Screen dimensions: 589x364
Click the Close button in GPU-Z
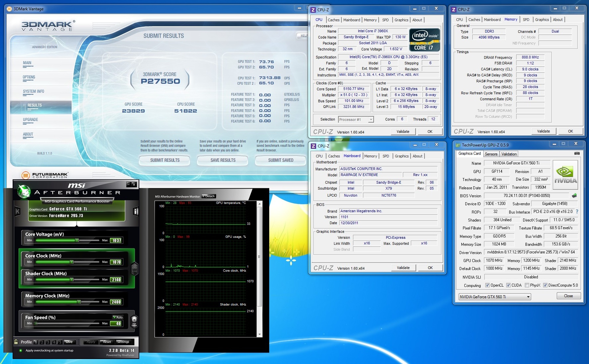pos(568,296)
